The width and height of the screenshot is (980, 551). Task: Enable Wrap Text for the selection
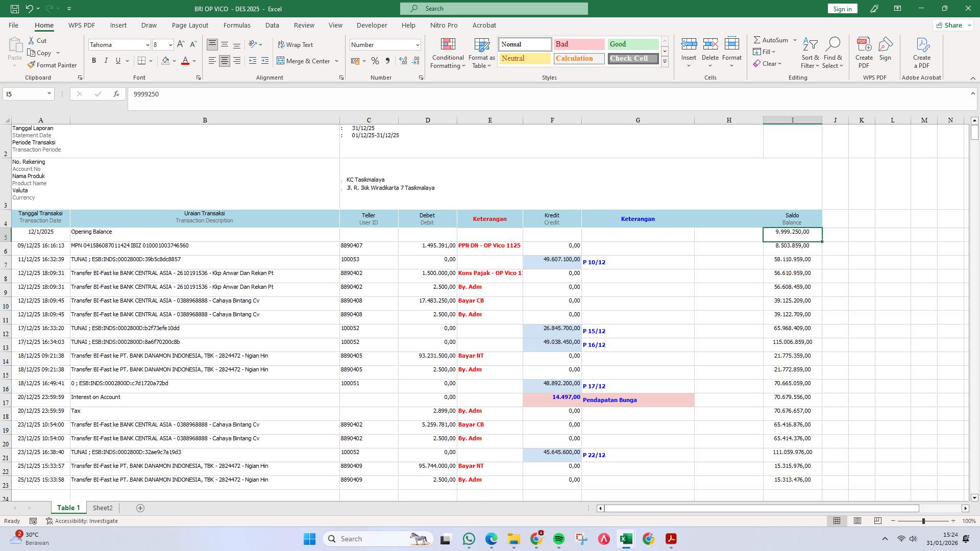point(296,45)
